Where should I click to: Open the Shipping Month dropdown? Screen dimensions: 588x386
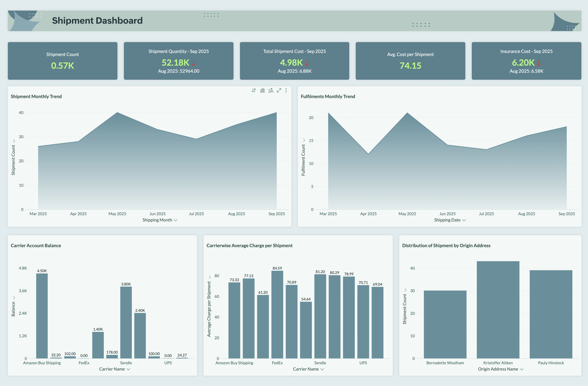click(160, 220)
